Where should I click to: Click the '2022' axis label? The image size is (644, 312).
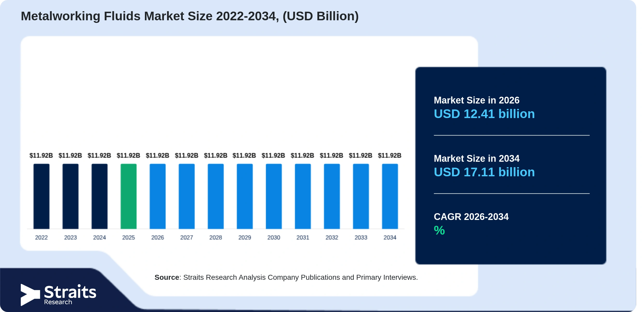41,237
